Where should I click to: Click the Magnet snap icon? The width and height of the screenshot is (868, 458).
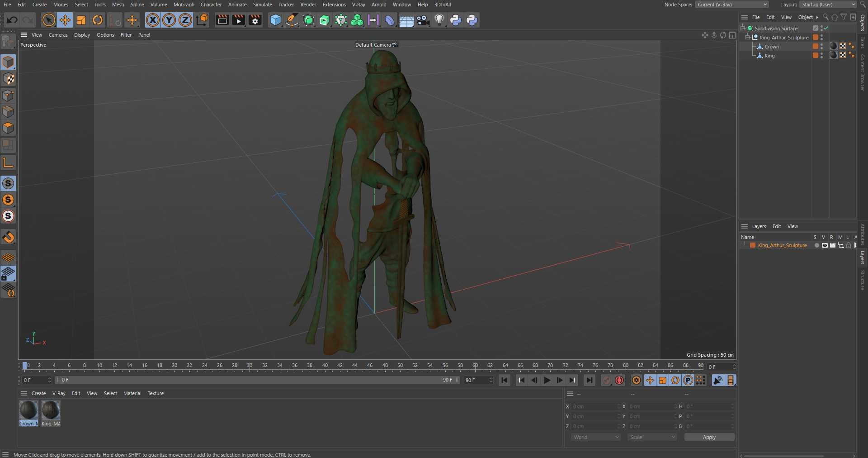click(x=8, y=237)
